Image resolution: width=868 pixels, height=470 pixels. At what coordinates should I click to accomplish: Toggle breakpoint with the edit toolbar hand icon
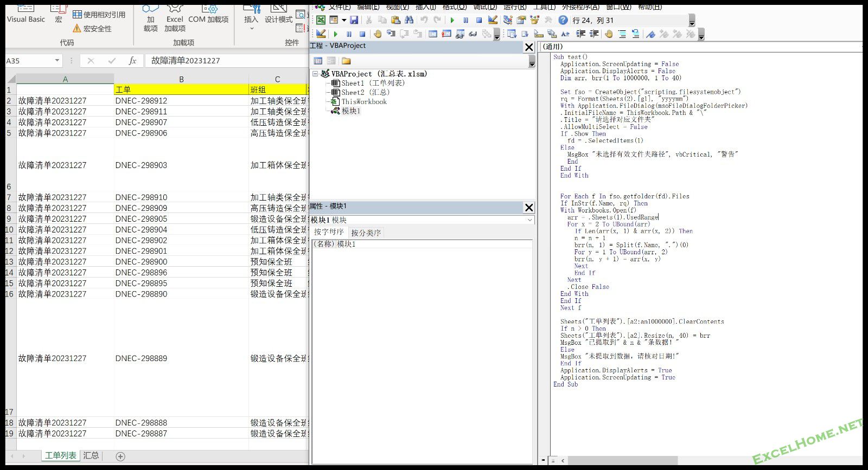[x=609, y=34]
